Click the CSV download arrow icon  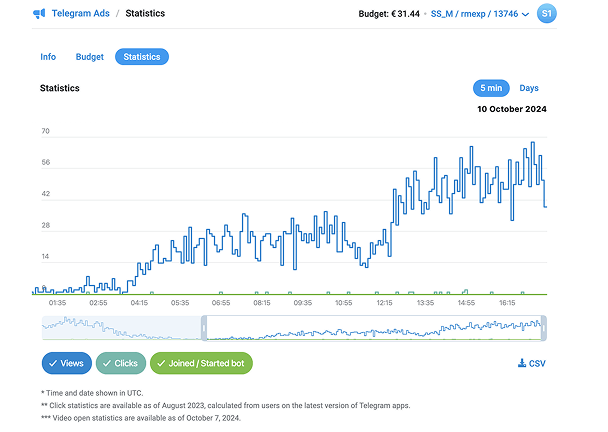(522, 363)
